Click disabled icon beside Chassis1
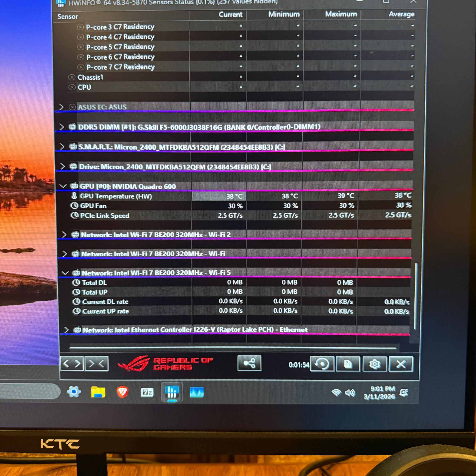The image size is (476, 476). click(x=72, y=77)
